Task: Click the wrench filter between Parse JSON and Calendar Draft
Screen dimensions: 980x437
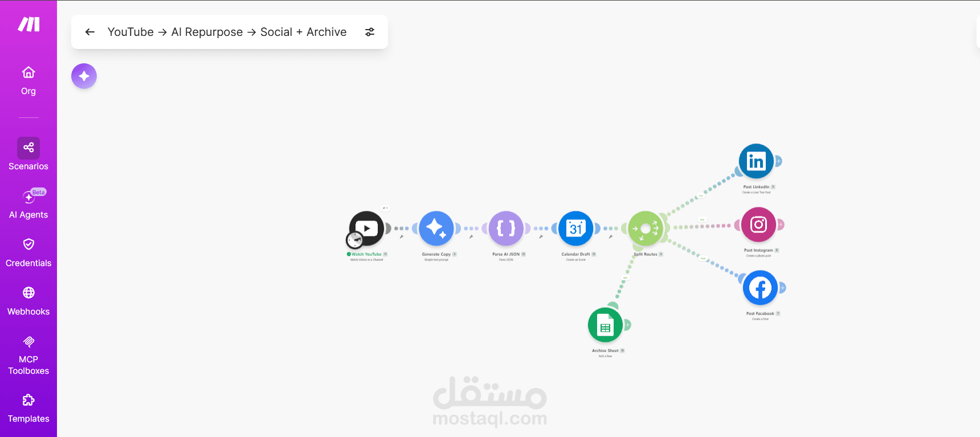Action: click(541, 236)
